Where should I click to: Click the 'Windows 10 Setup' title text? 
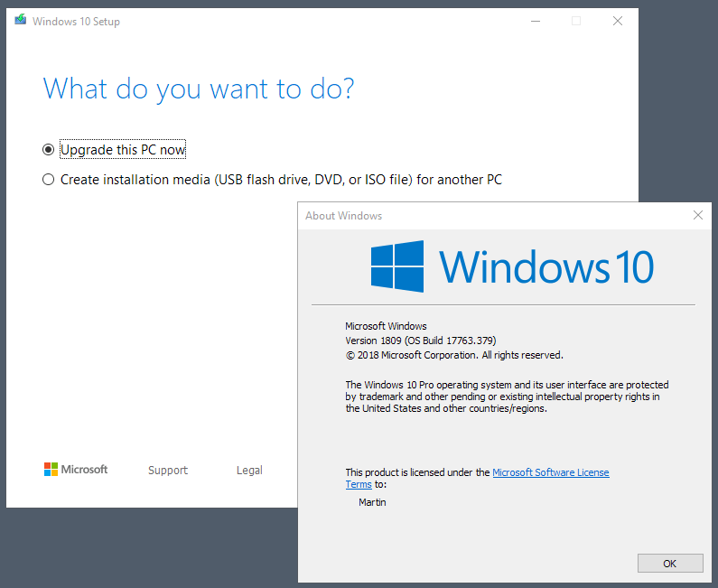[76, 22]
